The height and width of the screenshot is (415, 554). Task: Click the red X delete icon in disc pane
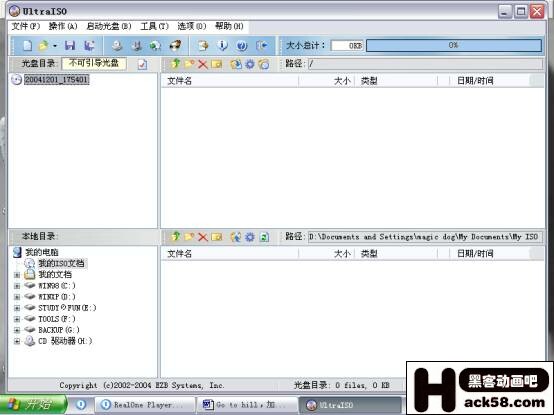tap(202, 64)
